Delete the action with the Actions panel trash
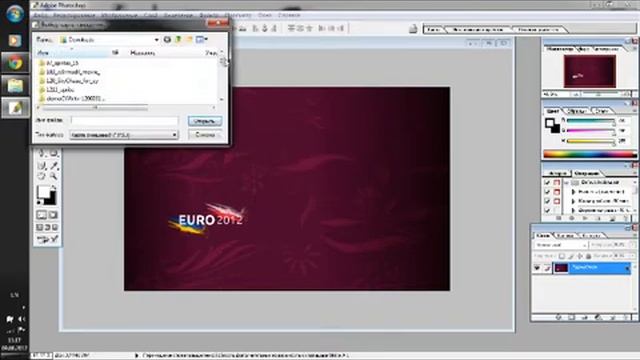The width and height of the screenshot is (640, 360). (x=626, y=218)
